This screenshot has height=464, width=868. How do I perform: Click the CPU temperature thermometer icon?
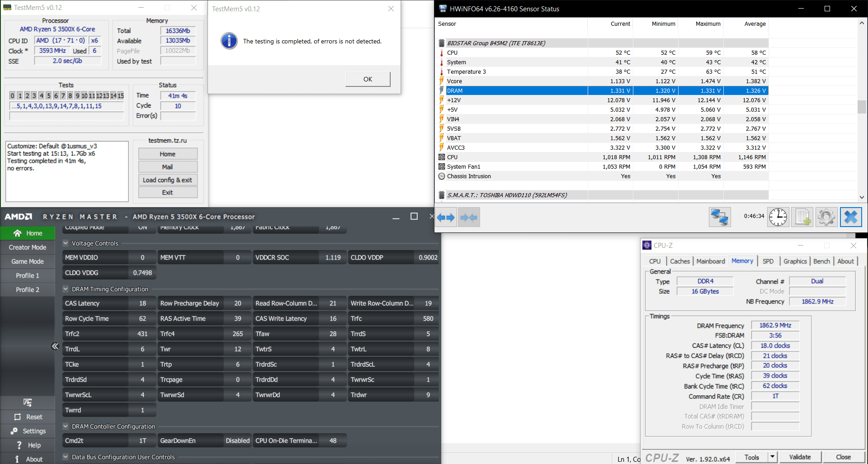pos(442,52)
